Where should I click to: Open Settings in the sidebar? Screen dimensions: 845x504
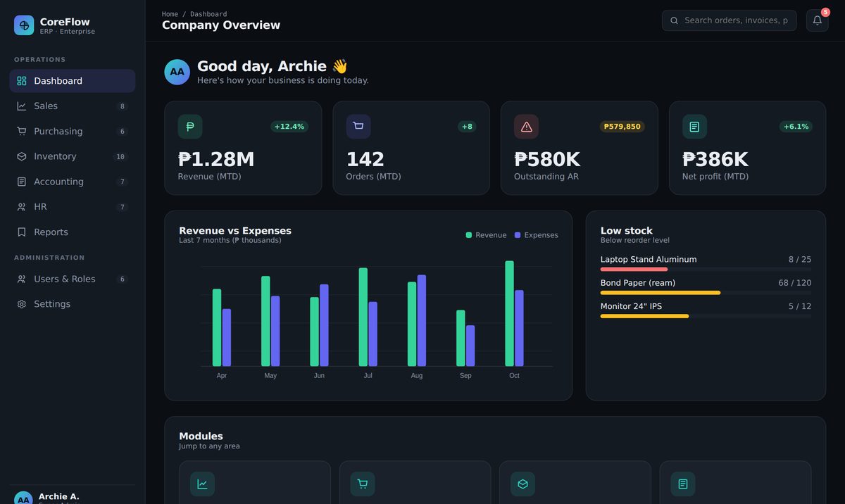[x=73, y=304]
